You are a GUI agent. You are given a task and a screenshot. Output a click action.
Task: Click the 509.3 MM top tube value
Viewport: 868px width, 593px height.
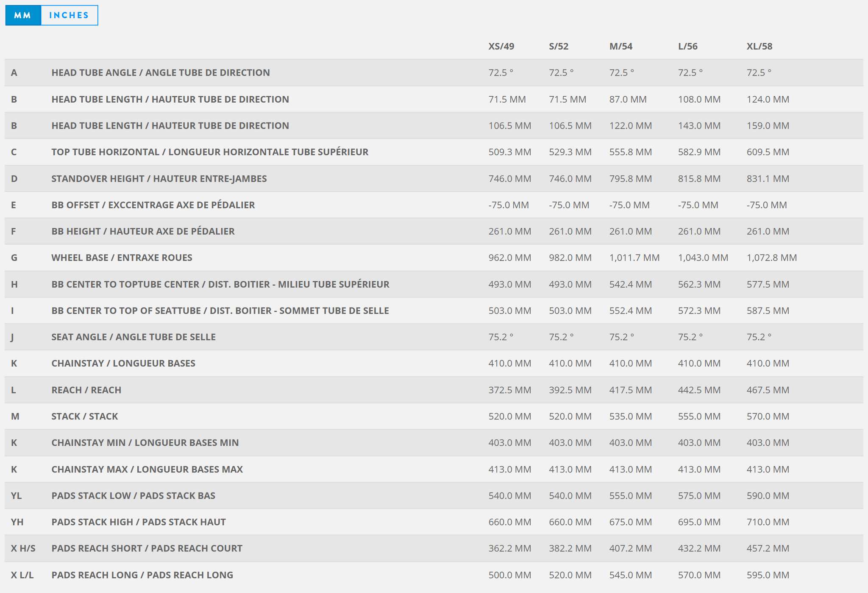click(510, 152)
